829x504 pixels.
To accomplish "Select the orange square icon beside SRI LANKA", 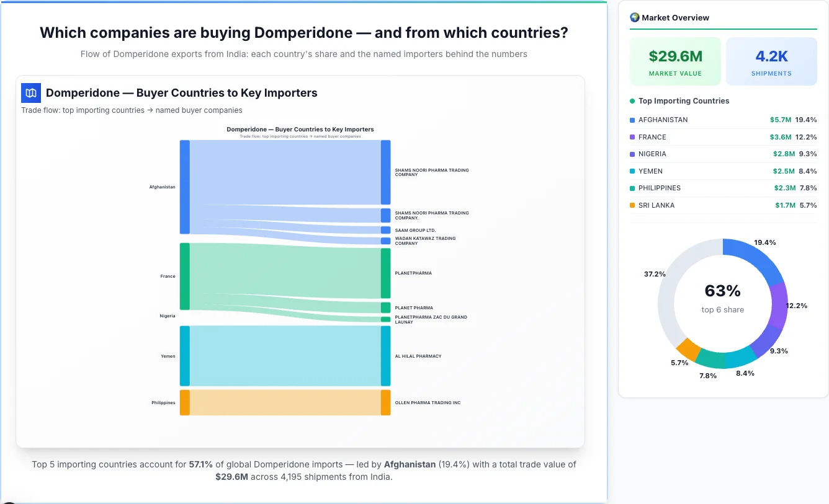I will pos(634,205).
